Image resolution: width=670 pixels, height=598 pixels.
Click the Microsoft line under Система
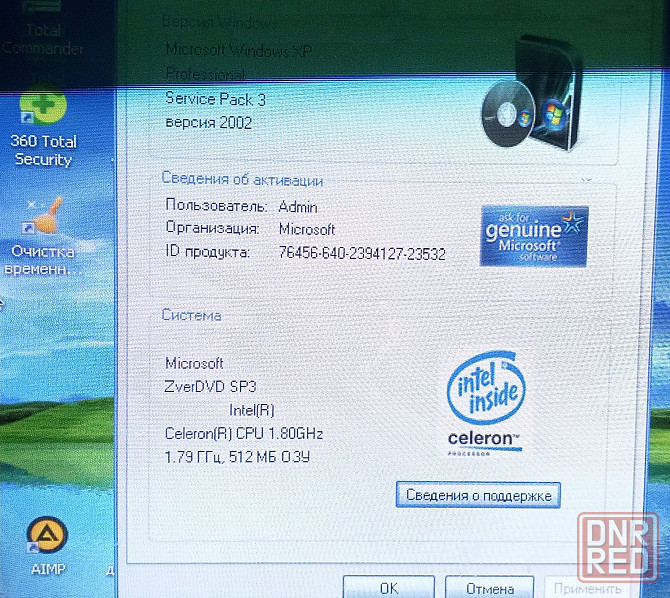pos(194,363)
